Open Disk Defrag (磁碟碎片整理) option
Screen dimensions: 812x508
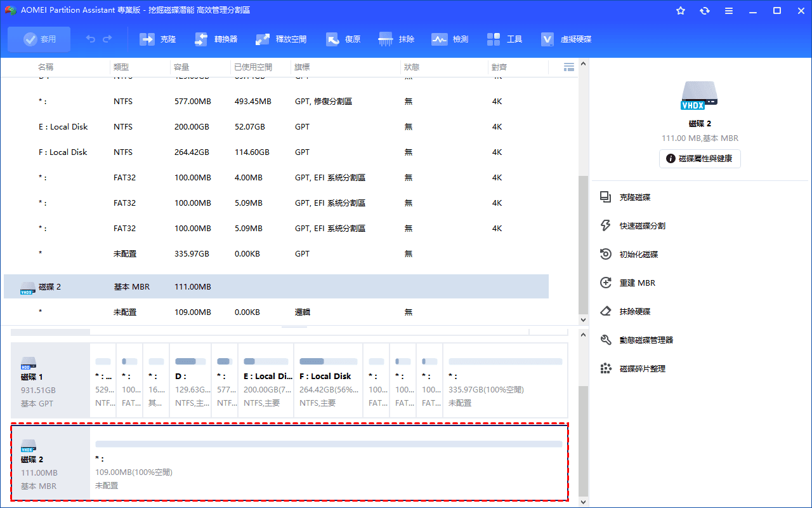pos(633,369)
